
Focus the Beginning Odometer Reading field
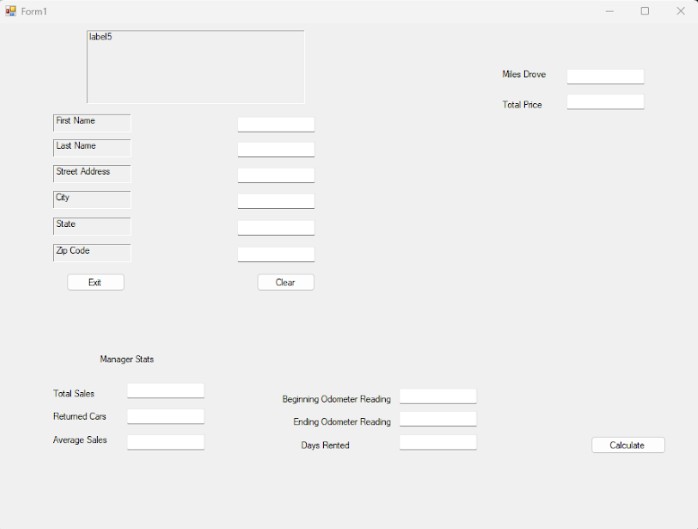point(437,397)
